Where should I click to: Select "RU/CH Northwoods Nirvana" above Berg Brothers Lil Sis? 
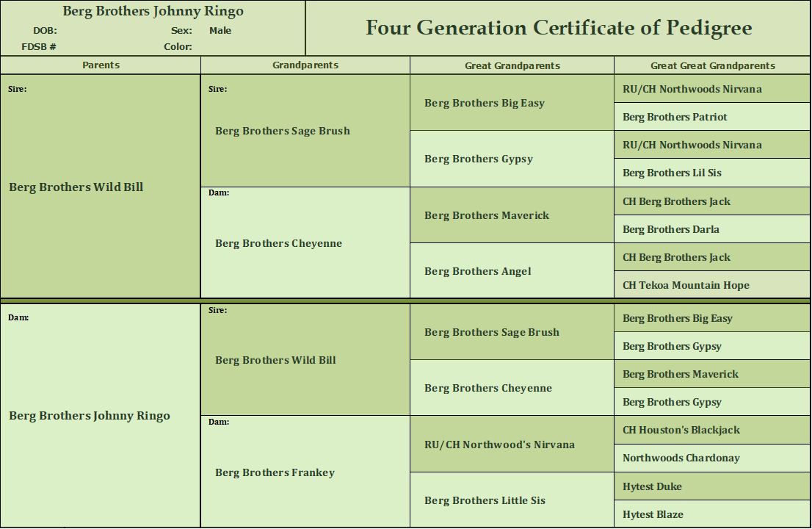click(692, 145)
